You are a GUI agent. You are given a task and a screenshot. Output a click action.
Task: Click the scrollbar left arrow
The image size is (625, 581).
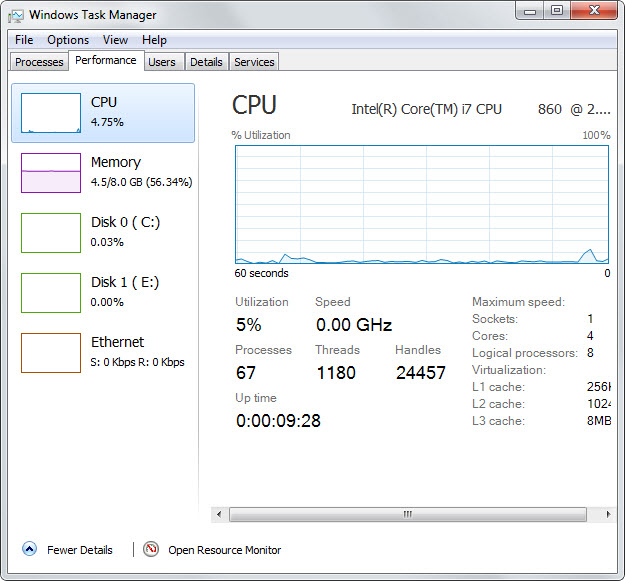(219, 514)
